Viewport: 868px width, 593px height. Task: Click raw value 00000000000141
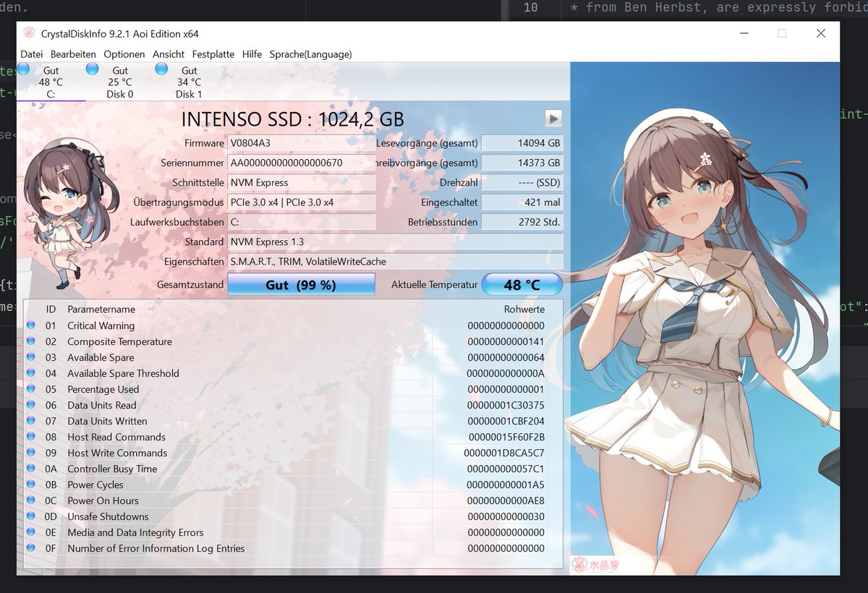pos(506,341)
